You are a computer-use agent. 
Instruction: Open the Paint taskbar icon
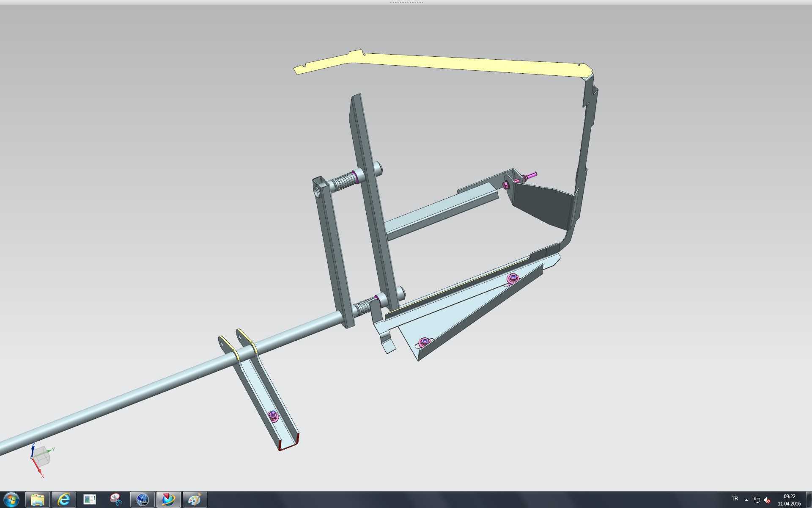tap(195, 500)
